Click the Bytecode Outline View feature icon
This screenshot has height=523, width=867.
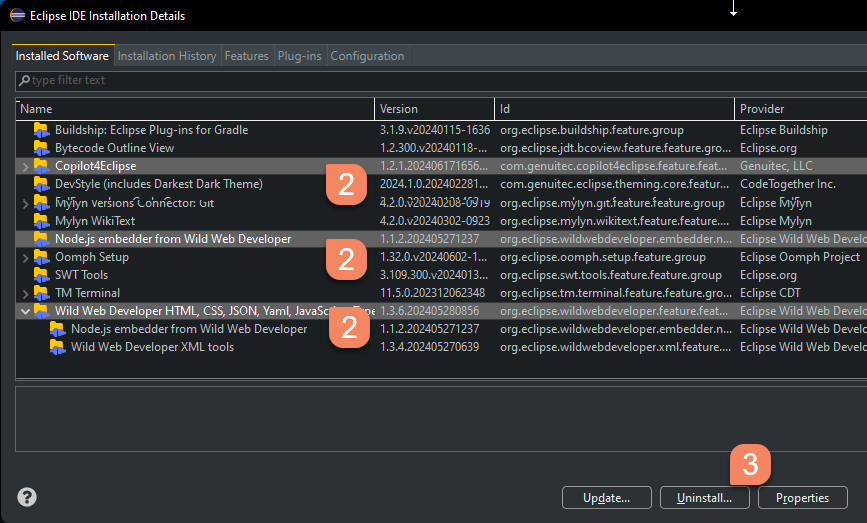click(41, 148)
